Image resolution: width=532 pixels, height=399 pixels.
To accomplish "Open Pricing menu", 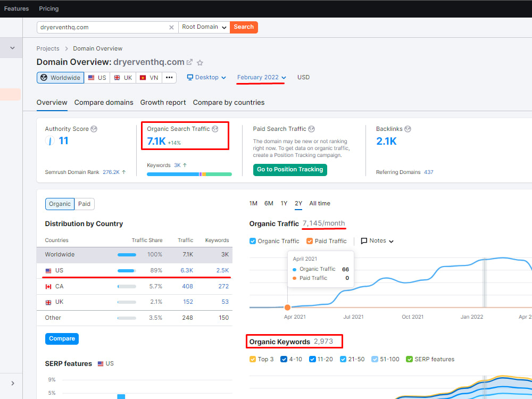I will [49, 9].
